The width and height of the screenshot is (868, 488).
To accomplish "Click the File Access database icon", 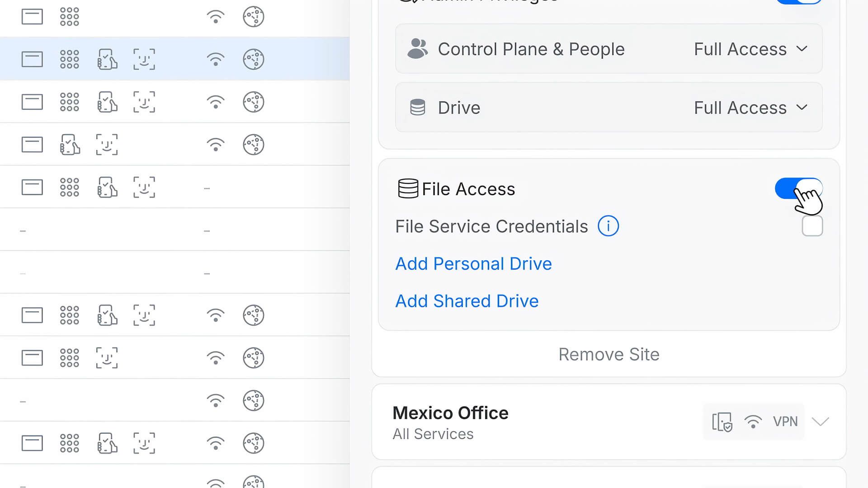I will [x=408, y=189].
